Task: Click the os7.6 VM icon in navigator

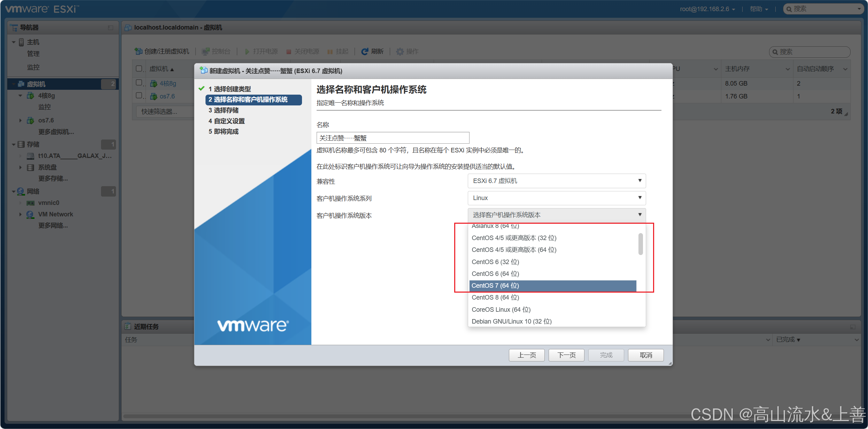Action: coord(31,120)
